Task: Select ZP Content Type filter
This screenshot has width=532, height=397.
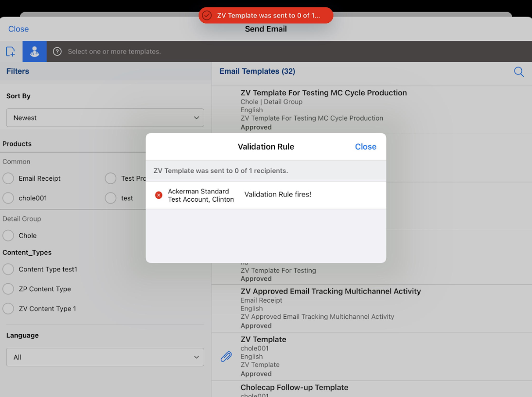Action: [x=8, y=289]
